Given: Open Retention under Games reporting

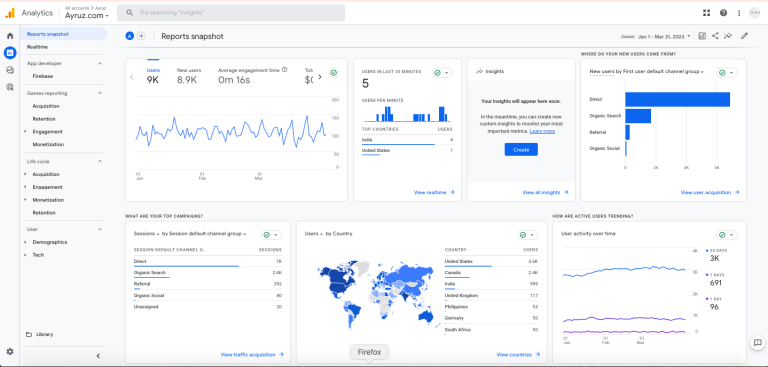Looking at the screenshot, I should (44, 119).
